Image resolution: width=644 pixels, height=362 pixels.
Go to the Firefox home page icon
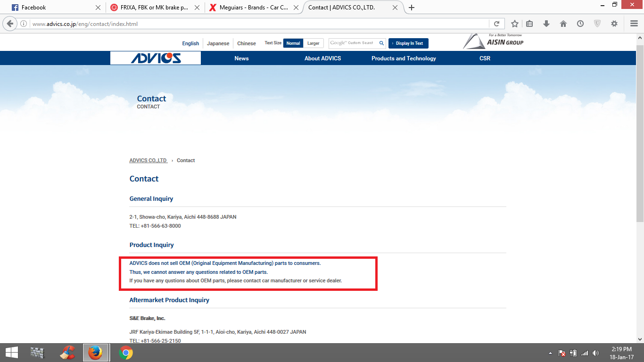tap(563, 24)
